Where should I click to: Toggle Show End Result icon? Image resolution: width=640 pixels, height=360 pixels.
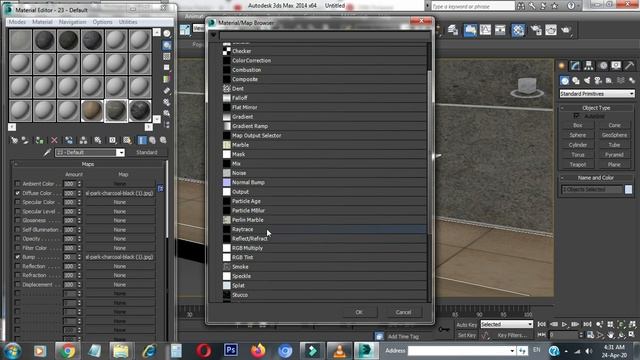pos(142,140)
